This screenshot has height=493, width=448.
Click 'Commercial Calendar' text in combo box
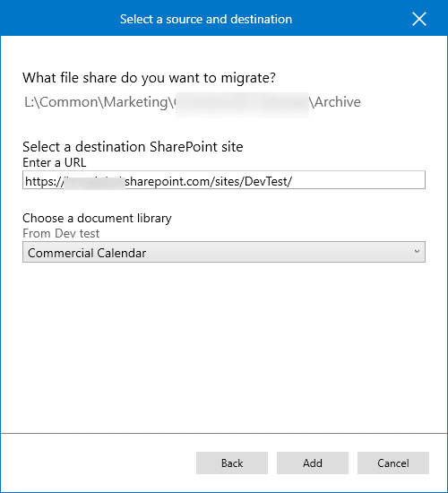[x=87, y=253]
